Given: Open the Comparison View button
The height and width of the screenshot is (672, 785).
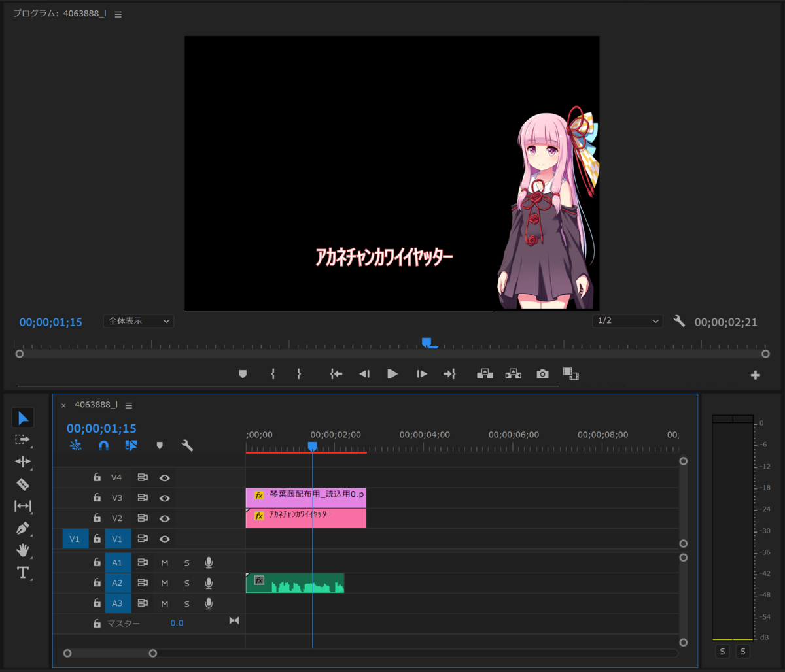Looking at the screenshot, I should pos(571,374).
